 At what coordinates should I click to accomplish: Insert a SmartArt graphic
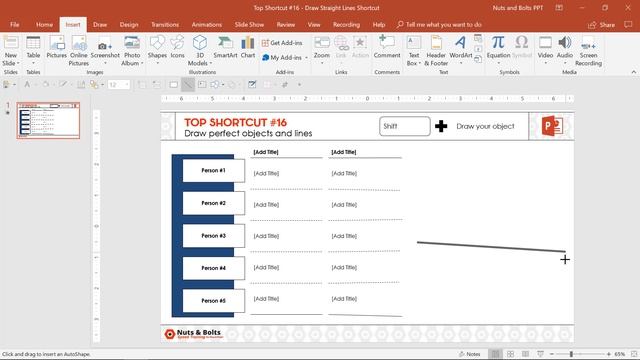(225, 47)
